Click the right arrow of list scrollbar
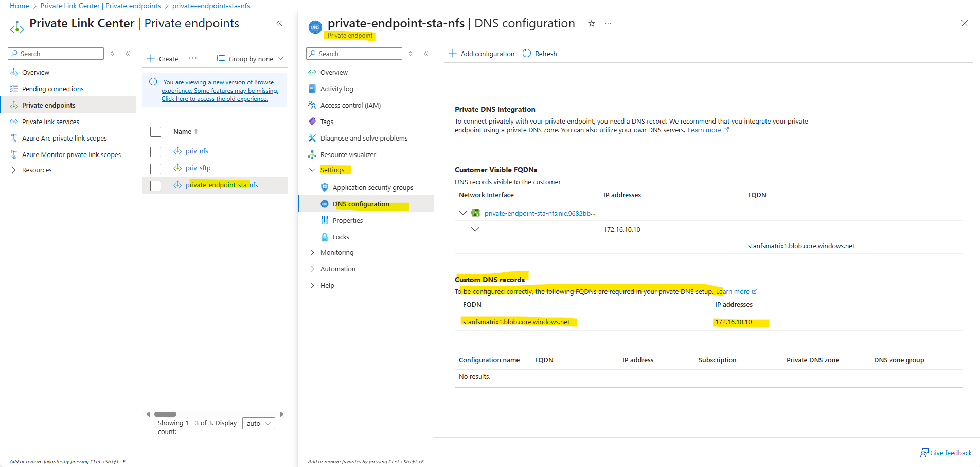 coord(281,414)
